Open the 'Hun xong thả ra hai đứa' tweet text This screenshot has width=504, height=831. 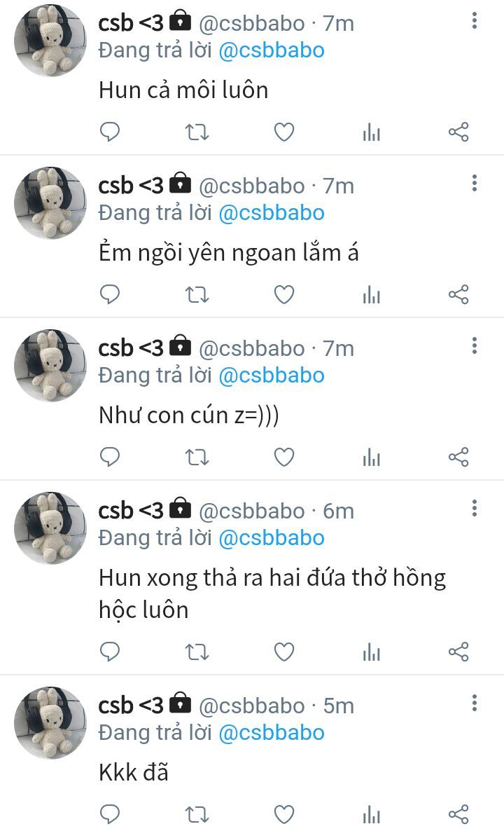coord(272,593)
